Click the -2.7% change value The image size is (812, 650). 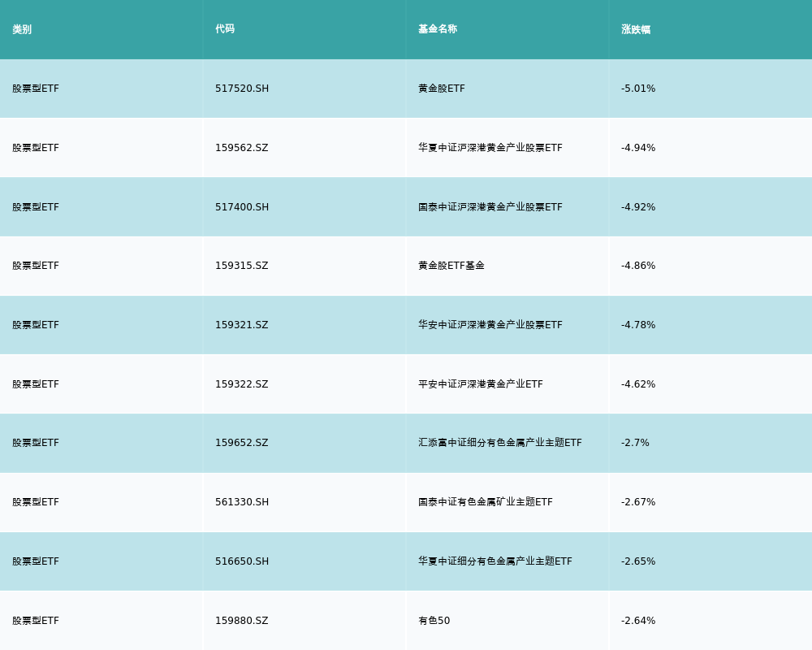click(636, 443)
